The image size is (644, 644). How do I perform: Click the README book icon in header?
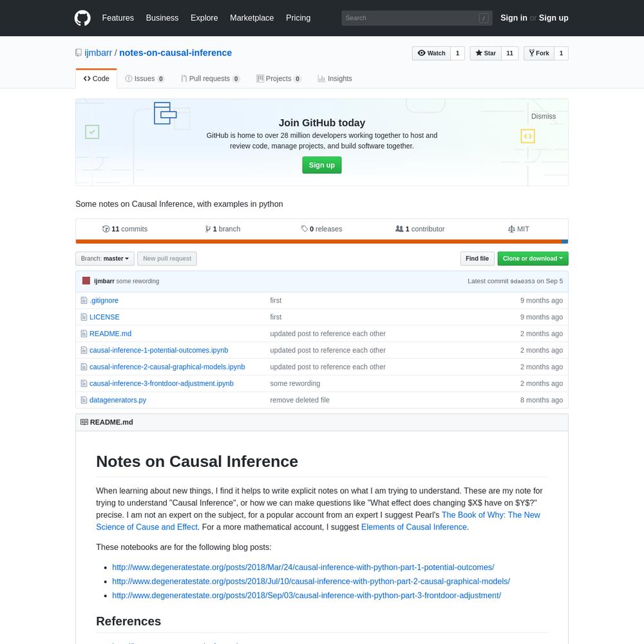pos(84,422)
